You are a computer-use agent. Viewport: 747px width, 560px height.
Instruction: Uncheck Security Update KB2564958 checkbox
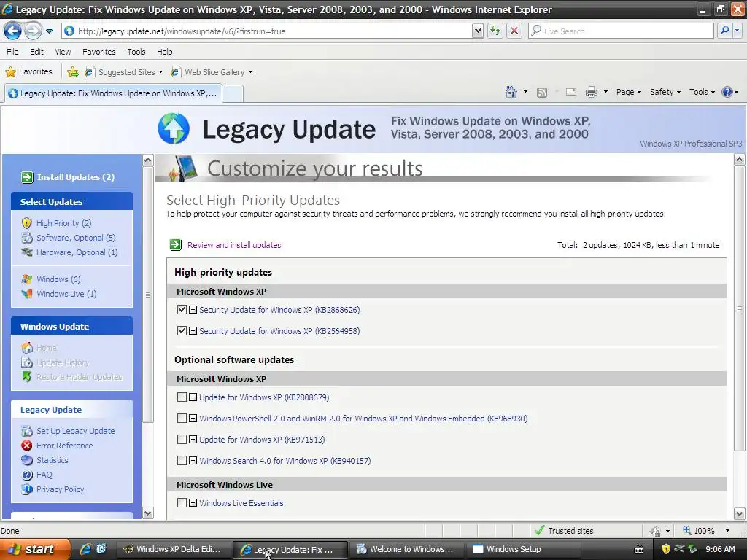[x=182, y=330]
